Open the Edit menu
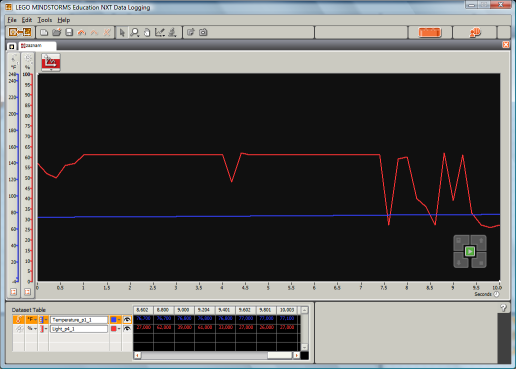Image resolution: width=516 pixels, height=369 pixels. 27,20
